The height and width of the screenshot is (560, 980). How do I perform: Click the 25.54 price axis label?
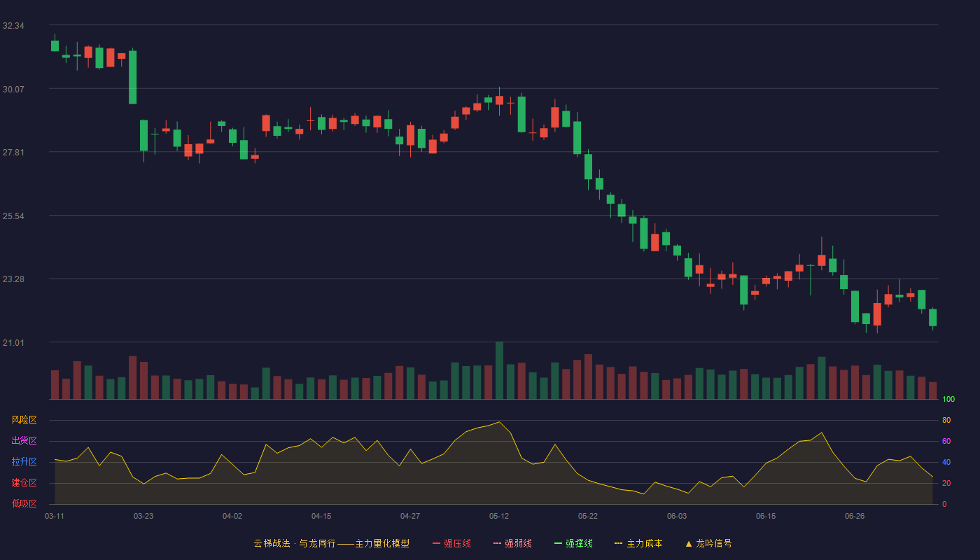coord(13,216)
